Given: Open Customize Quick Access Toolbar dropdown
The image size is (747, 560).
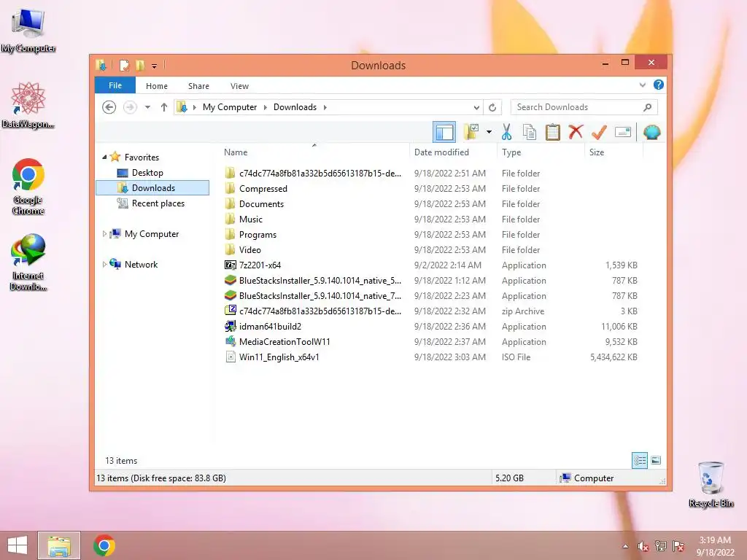Looking at the screenshot, I should (x=155, y=66).
